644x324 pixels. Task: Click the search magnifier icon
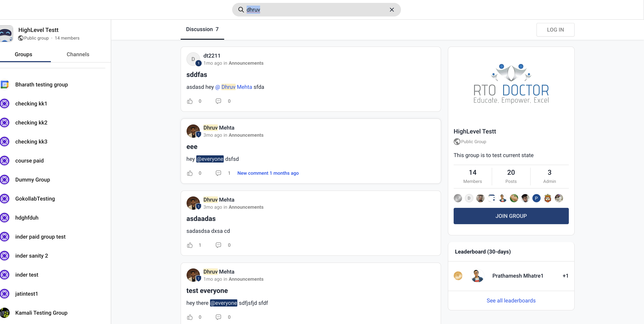click(241, 10)
